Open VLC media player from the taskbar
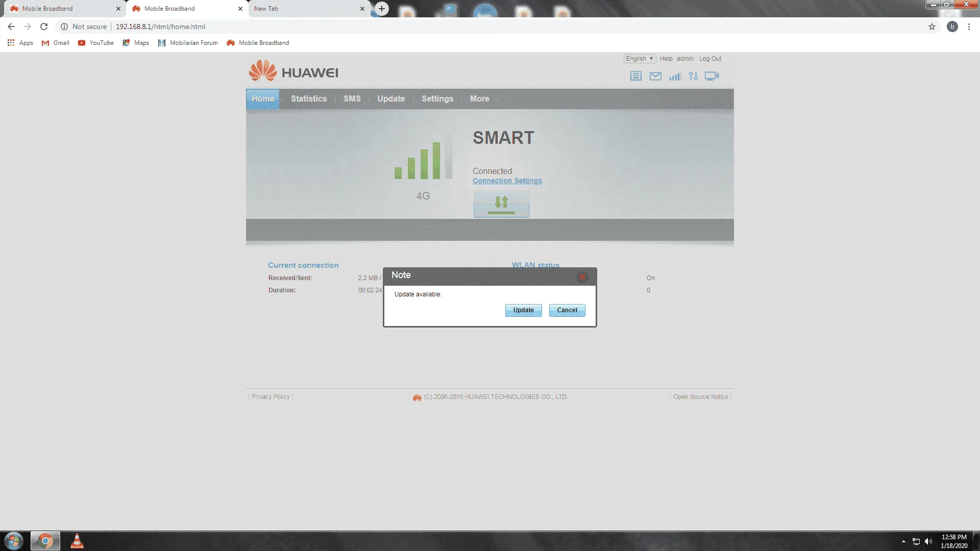Screen dimensions: 980x551 [77, 541]
